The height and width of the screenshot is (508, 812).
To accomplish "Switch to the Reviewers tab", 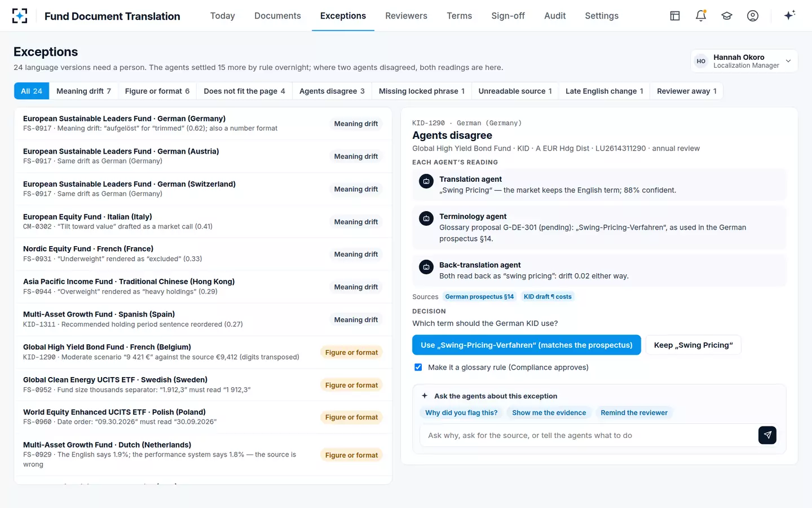I will [406, 16].
